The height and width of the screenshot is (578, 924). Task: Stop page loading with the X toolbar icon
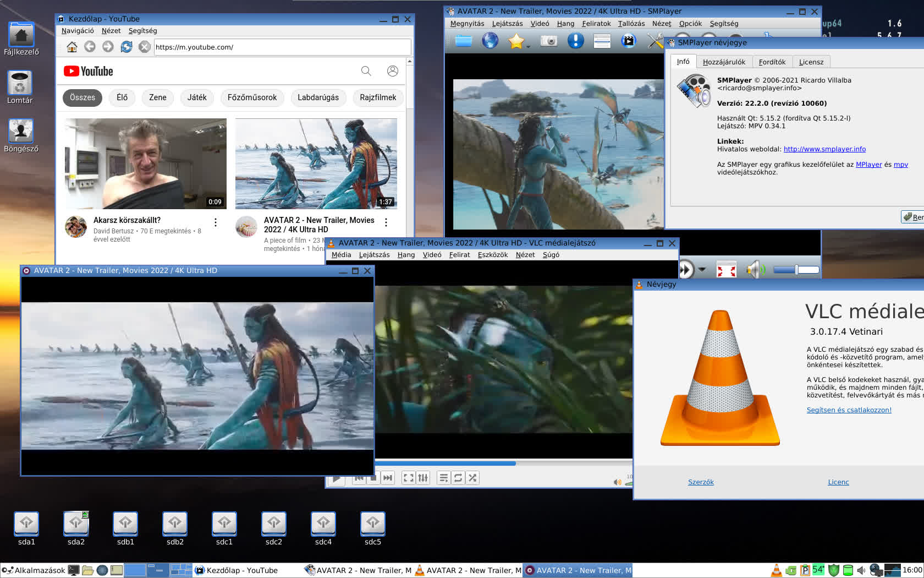pos(145,47)
